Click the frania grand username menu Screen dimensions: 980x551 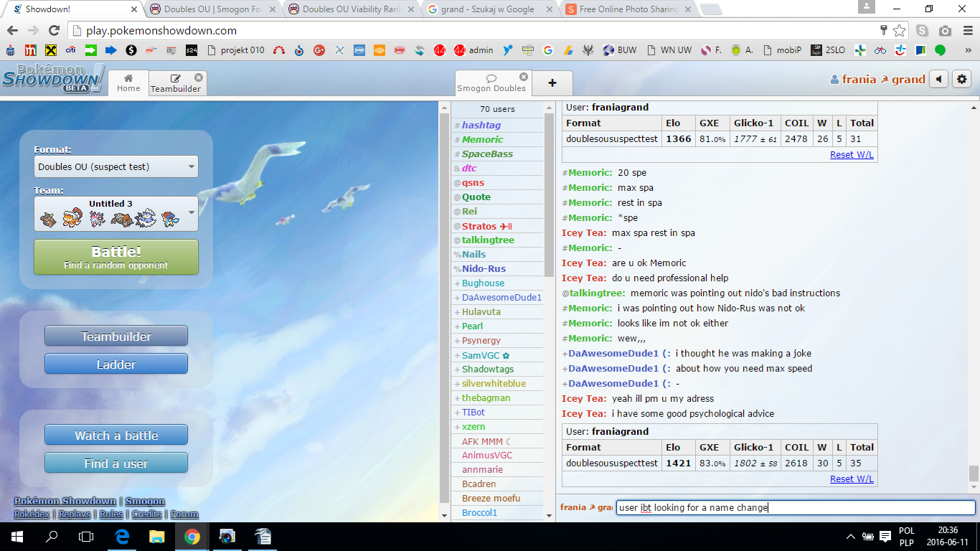877,80
